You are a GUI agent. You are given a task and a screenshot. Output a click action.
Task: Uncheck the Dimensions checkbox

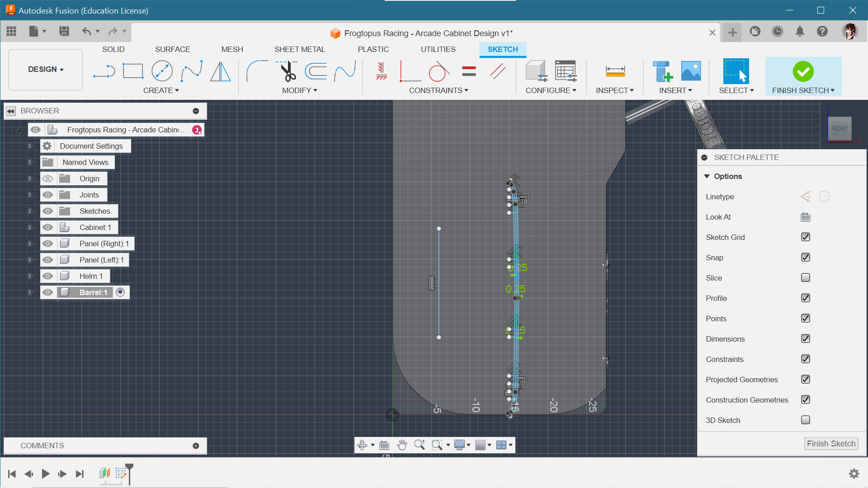click(805, 338)
